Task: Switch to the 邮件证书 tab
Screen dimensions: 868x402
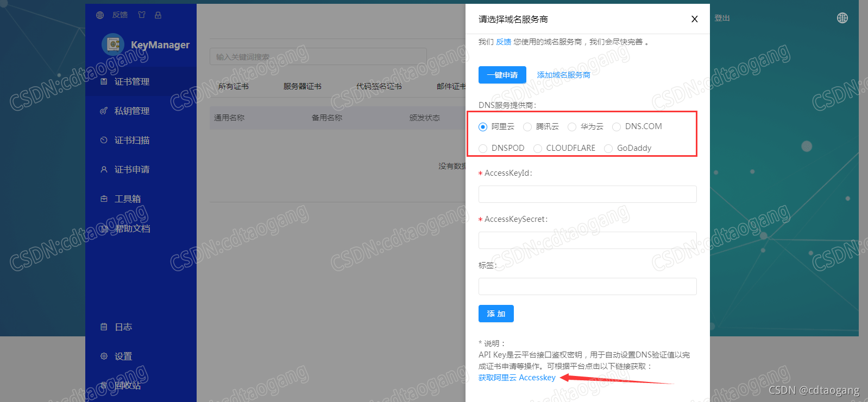Action: tap(451, 86)
